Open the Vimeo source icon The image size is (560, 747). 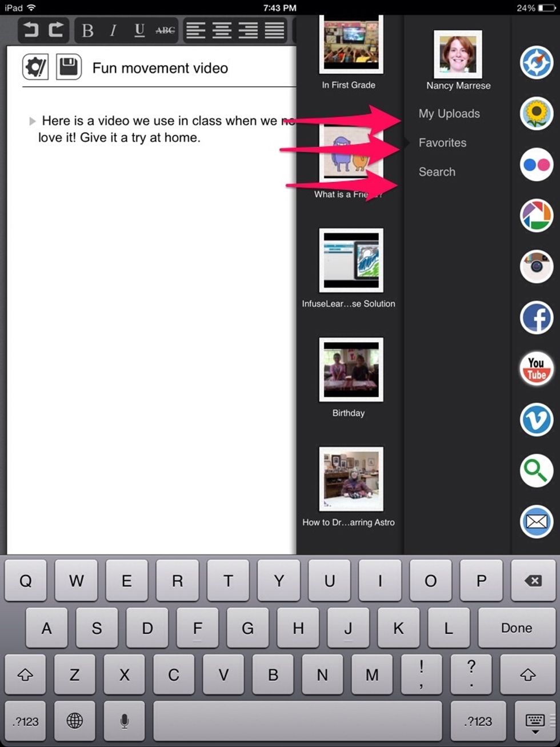click(x=536, y=420)
